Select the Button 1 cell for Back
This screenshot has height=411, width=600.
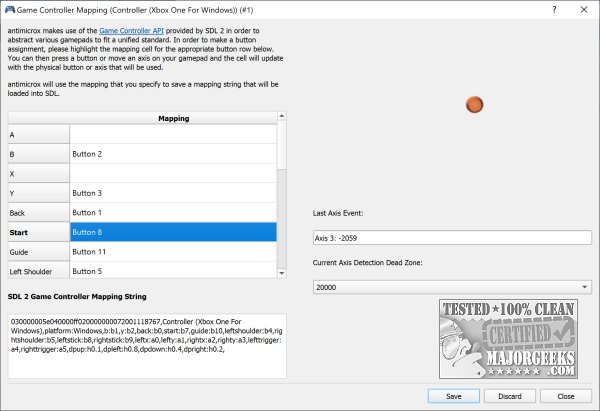tap(173, 212)
